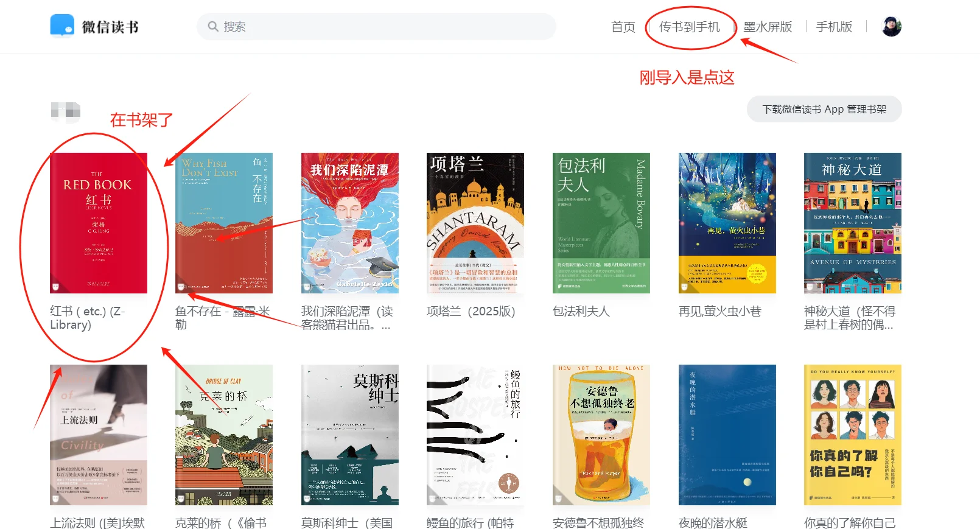Click the title 项塔兰 (2025版)
The width and height of the screenshot is (980, 529).
coord(471,311)
